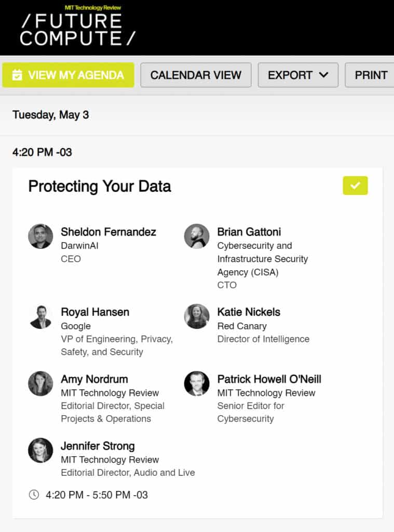Click the Sheldon Fernandez name link
This screenshot has height=532, width=394.
click(x=108, y=232)
